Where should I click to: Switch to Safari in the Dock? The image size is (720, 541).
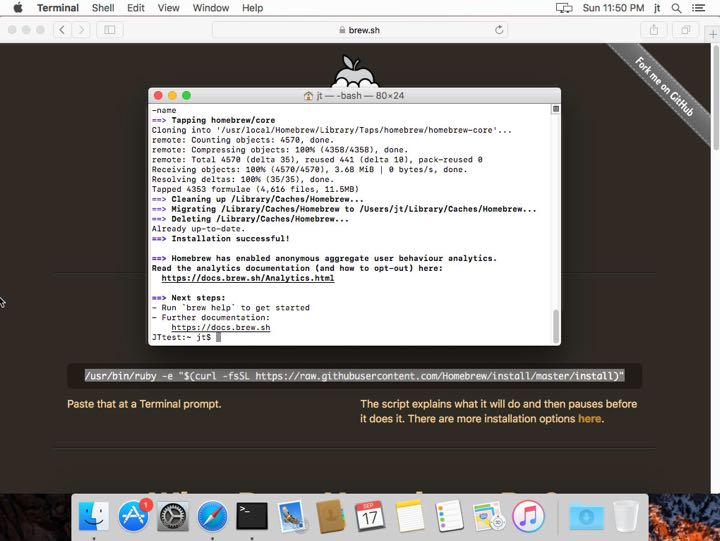[x=212, y=517]
